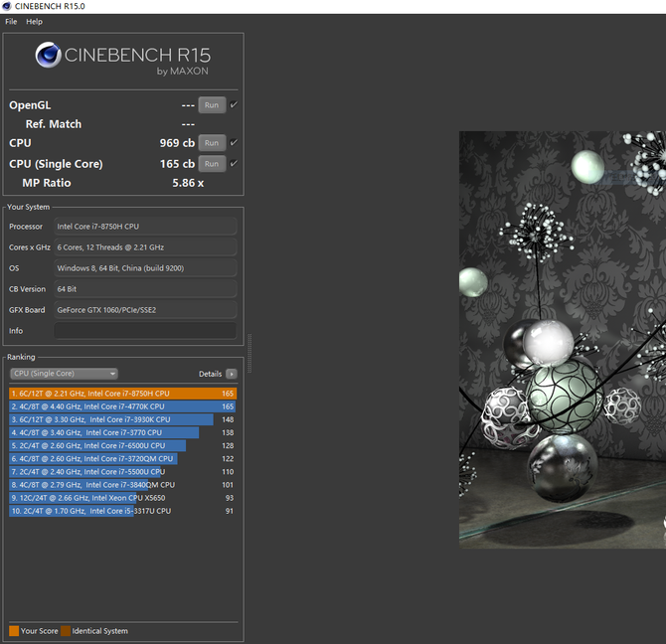Image resolution: width=666 pixels, height=644 pixels.
Task: Select ranking row Intel Core i7-3840QM CPU
Action: (122, 485)
